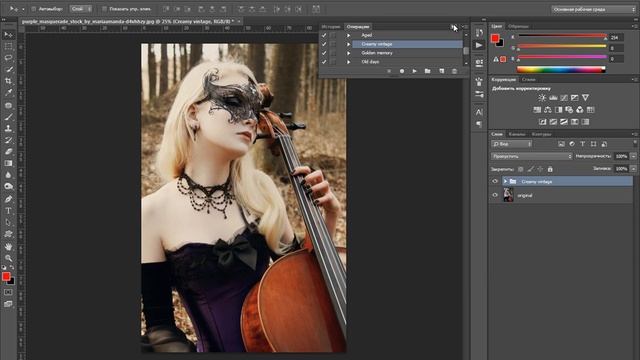The width and height of the screenshot is (640, 360).
Task: Select the Zoom tool
Action: coord(8,258)
